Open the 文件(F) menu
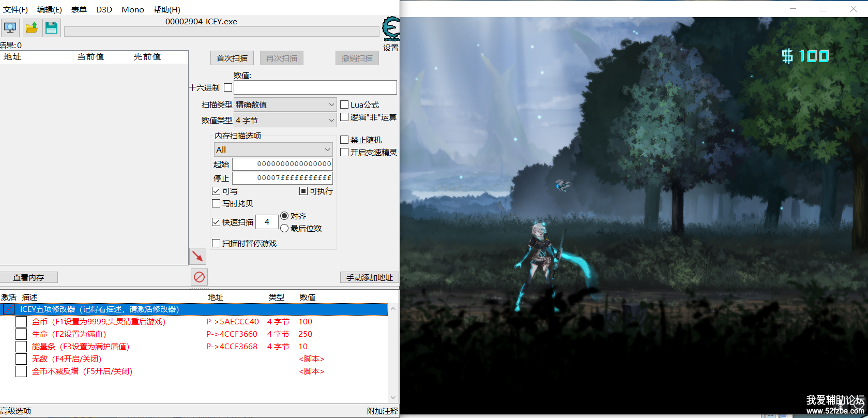Image resolution: width=868 pixels, height=418 pixels. (x=16, y=9)
